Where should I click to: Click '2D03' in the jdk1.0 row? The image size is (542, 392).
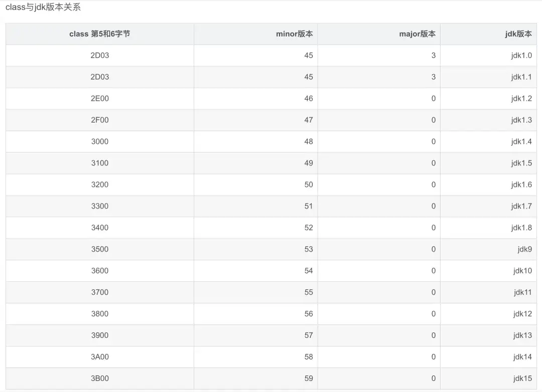[x=99, y=55]
